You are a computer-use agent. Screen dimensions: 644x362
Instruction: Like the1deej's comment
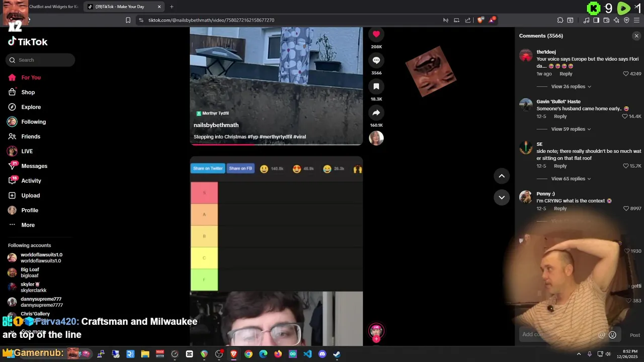click(626, 73)
